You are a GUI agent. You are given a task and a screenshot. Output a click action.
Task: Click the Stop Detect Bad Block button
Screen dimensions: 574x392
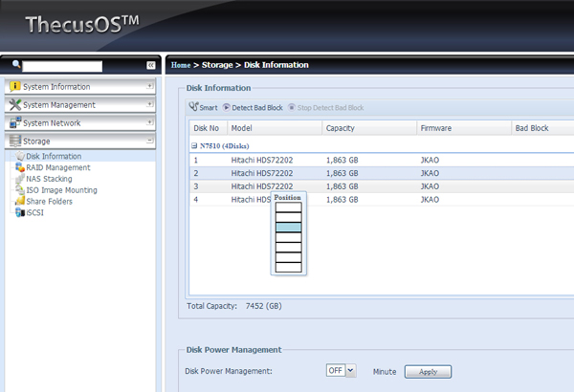point(326,108)
